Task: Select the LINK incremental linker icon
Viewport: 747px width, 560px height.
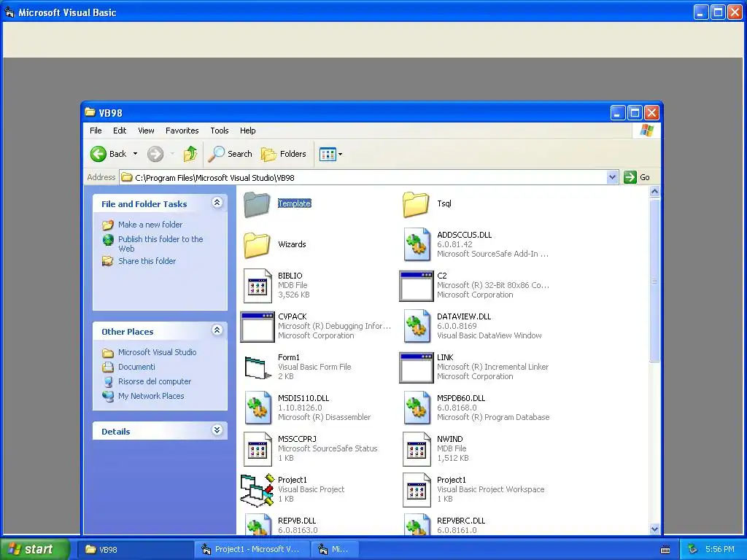Action: pyautogui.click(x=417, y=367)
